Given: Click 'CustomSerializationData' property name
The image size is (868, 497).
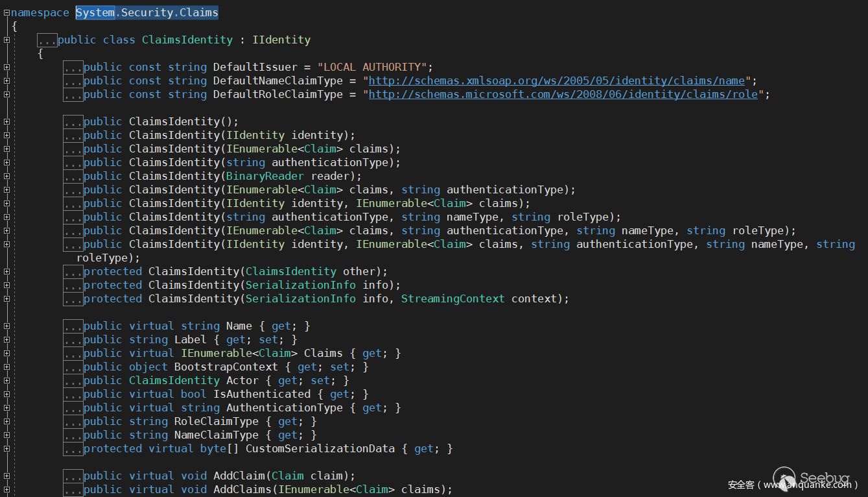Looking at the screenshot, I should pyautogui.click(x=320, y=448).
